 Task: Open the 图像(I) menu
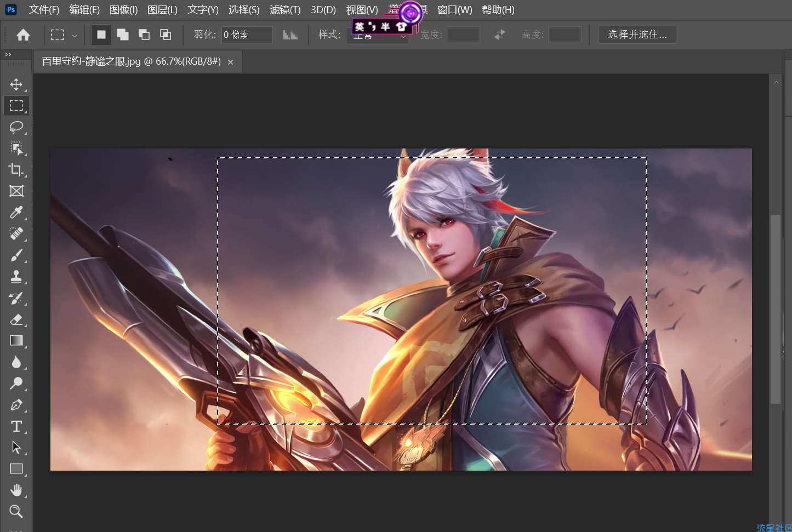click(x=123, y=10)
